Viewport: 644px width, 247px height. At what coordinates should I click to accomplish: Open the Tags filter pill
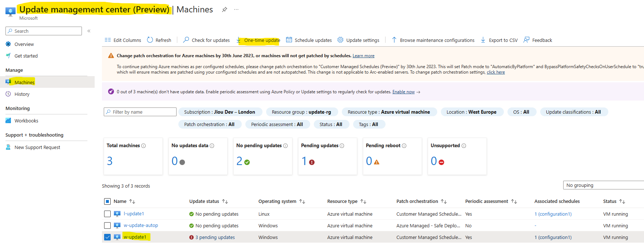pos(368,124)
